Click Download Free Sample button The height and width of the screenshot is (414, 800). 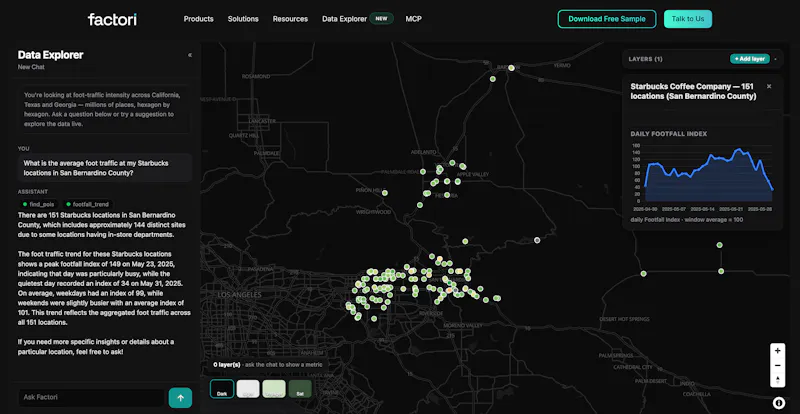(607, 19)
